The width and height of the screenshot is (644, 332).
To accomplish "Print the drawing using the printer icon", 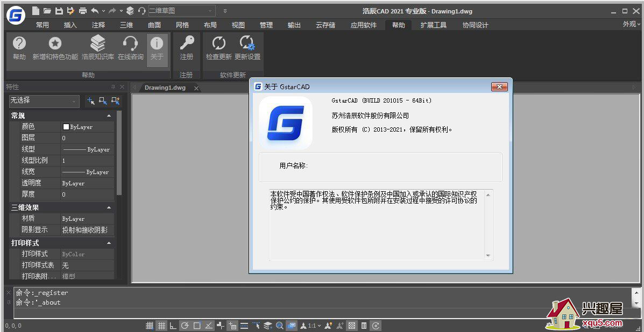I will [x=82, y=11].
